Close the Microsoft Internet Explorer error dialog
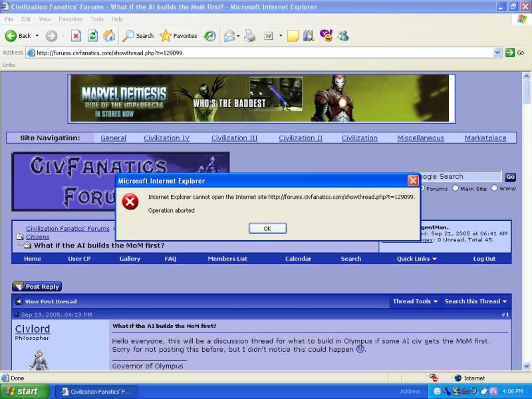Image resolution: width=532 pixels, height=399 pixels. tap(413, 180)
